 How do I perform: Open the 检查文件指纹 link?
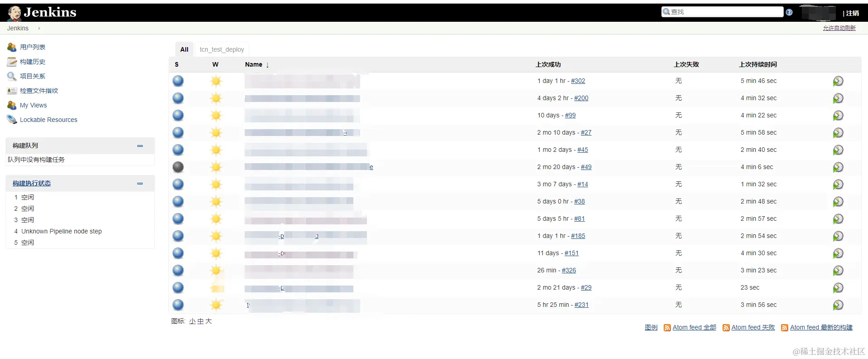[39, 91]
